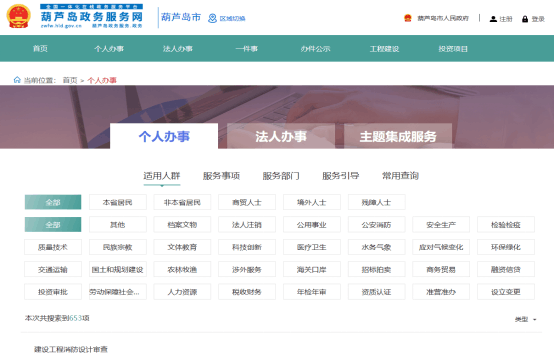The width and height of the screenshot is (554, 364).
Task: Select the 服务部门 sub-tab
Action: [x=281, y=176]
